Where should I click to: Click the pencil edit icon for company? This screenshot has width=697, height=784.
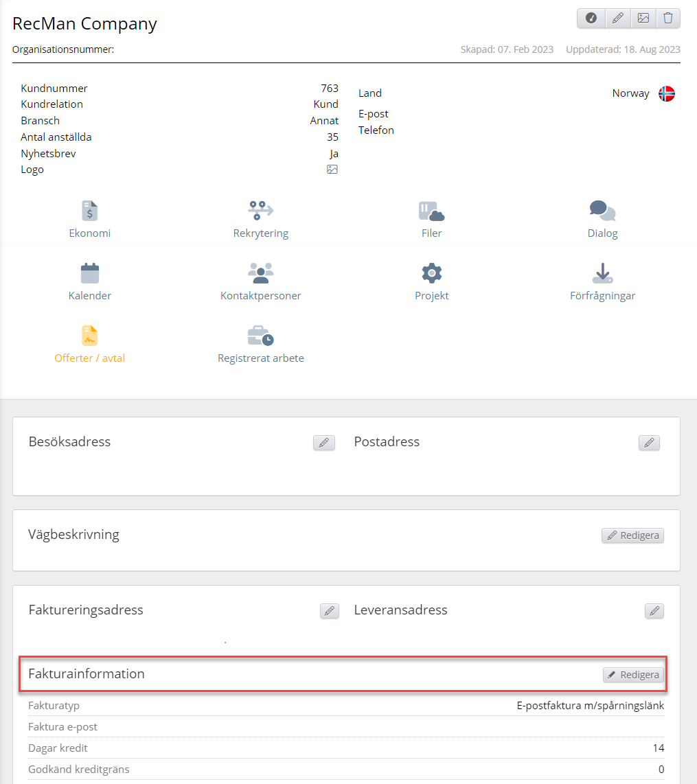(617, 19)
